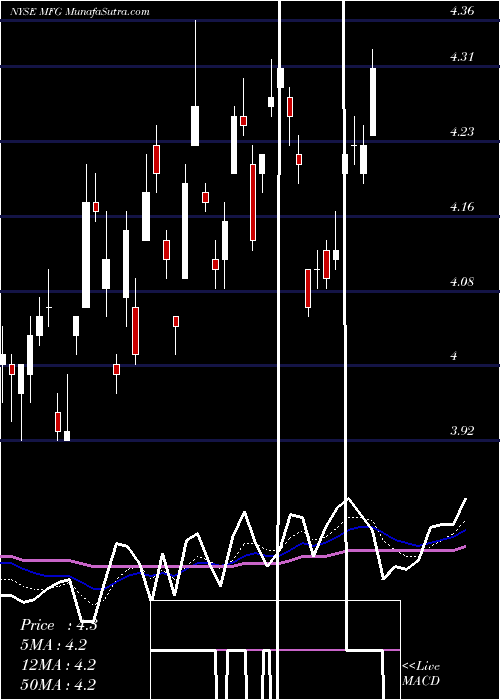The image size is (500, 700).
Task: Click the 4.36 price axis label
Action: tap(462, 12)
